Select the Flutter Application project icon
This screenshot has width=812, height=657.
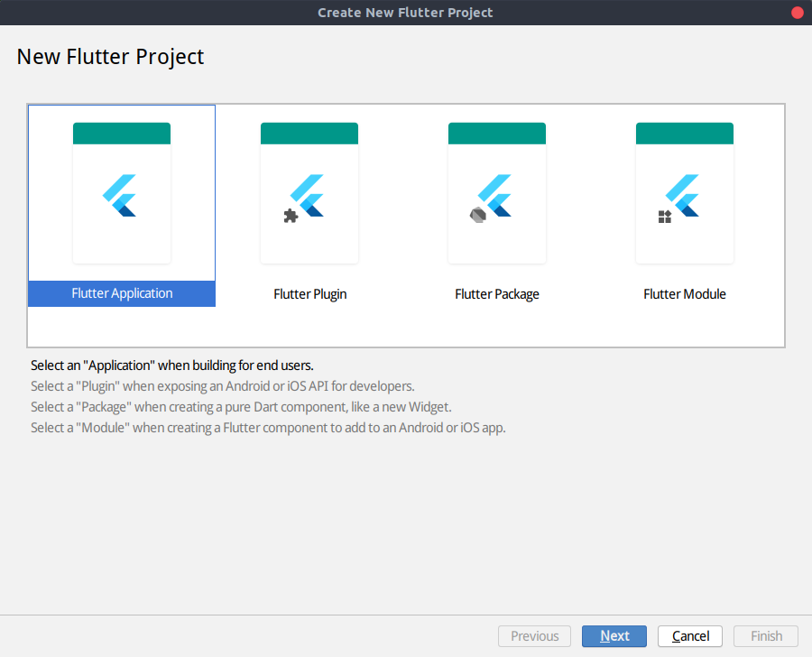121,195
